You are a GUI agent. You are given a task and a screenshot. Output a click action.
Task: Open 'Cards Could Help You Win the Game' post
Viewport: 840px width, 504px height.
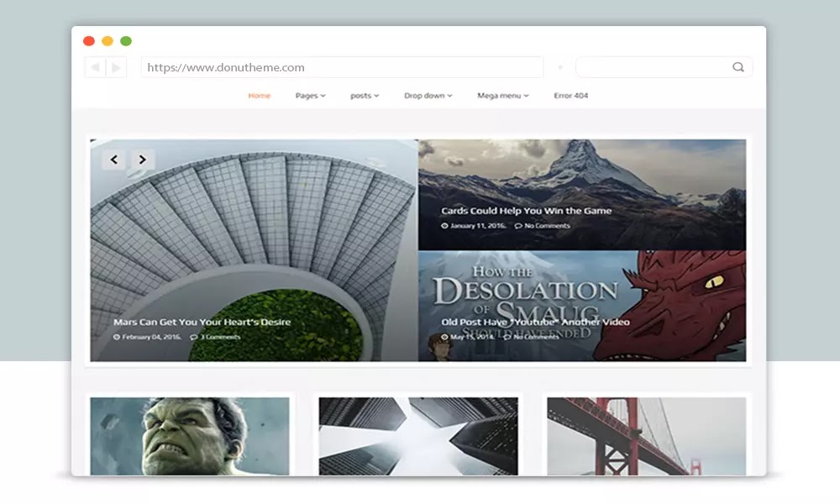tap(526, 211)
